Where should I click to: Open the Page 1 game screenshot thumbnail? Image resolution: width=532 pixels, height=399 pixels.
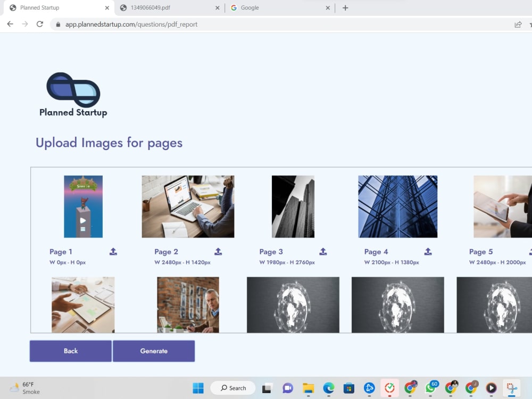[83, 206]
